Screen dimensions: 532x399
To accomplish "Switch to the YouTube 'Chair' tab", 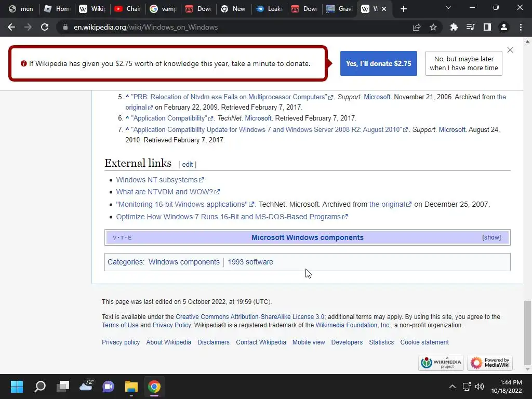I will [128, 9].
